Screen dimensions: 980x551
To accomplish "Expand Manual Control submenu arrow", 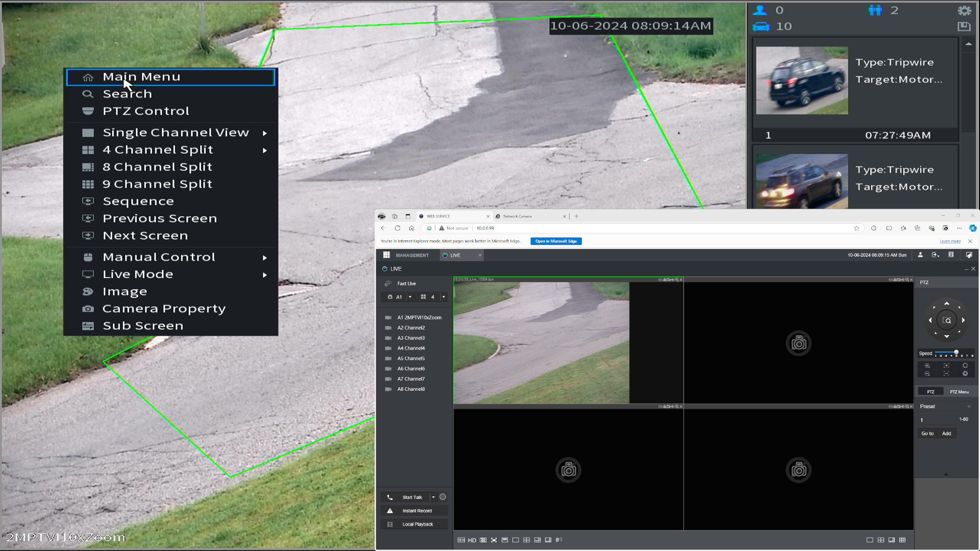I will 264,258.
